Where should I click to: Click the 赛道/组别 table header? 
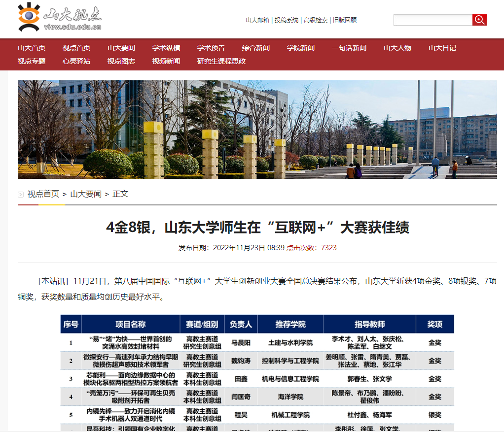click(202, 324)
